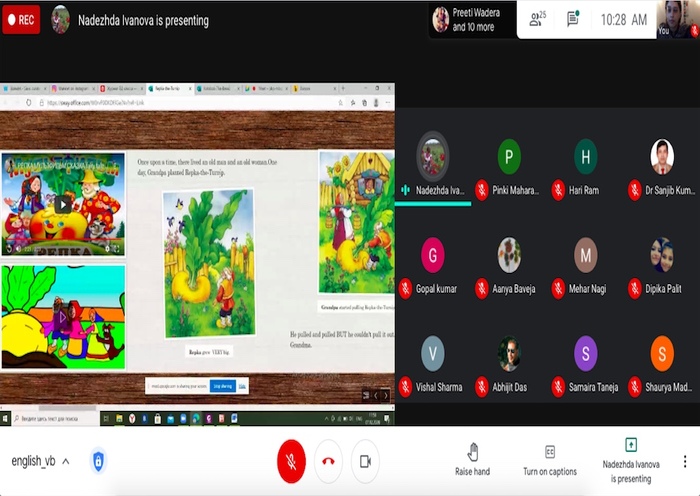Image resolution: width=700 pixels, height=496 pixels.
Task: Click the blue shield safety icon
Action: (x=98, y=461)
